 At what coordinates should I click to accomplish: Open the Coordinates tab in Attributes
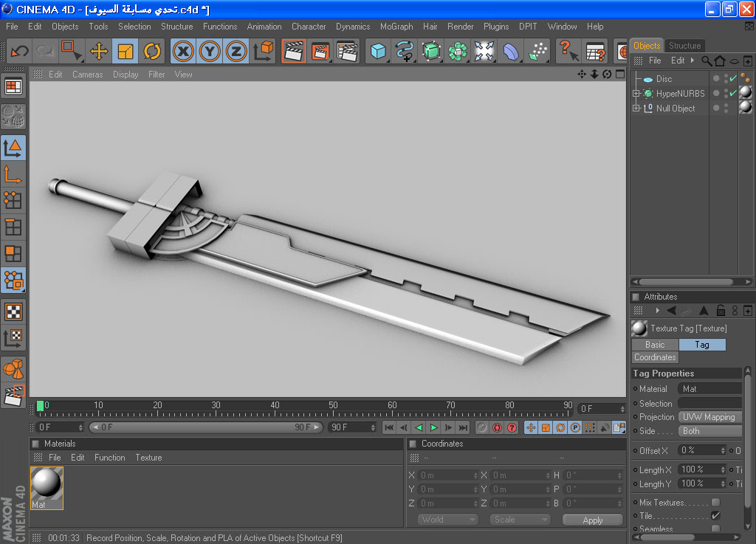click(655, 357)
